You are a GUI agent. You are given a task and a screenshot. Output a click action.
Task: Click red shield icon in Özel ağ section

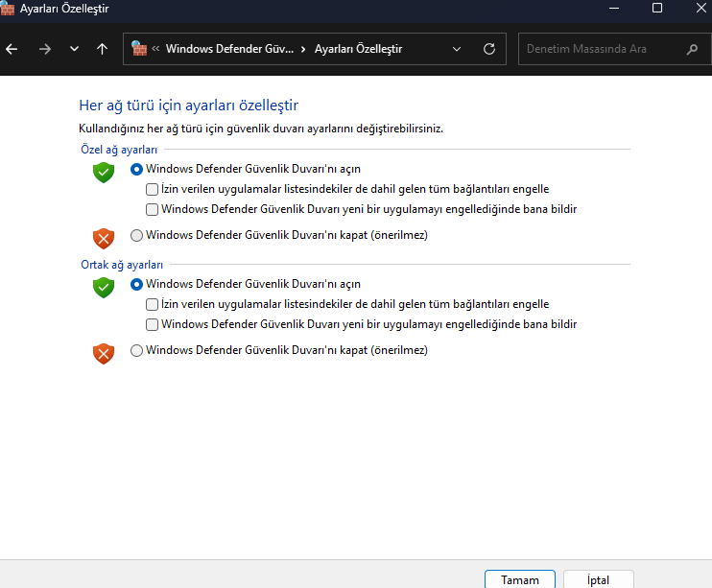tap(104, 239)
